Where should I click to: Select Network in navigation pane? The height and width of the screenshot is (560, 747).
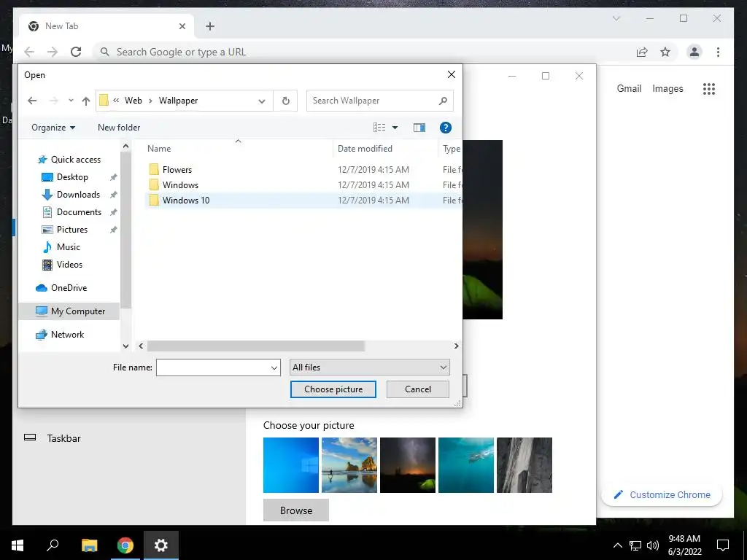pos(67,334)
